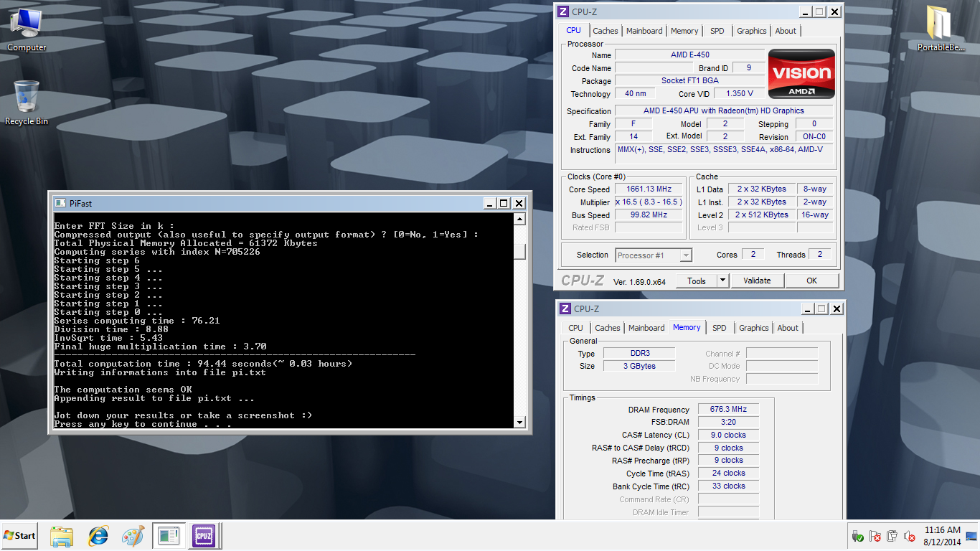Image resolution: width=980 pixels, height=551 pixels.
Task: Open the Computer desktop icon
Action: pos(27,30)
